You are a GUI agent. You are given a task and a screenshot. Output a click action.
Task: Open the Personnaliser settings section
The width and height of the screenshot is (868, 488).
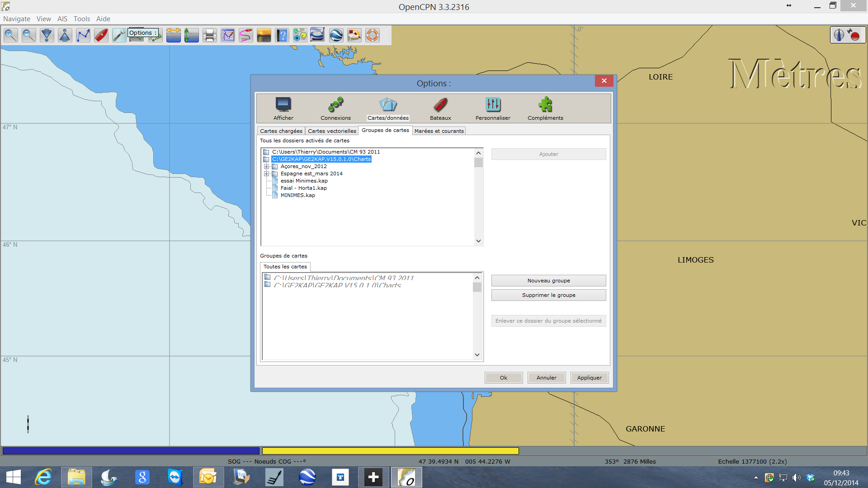click(493, 109)
